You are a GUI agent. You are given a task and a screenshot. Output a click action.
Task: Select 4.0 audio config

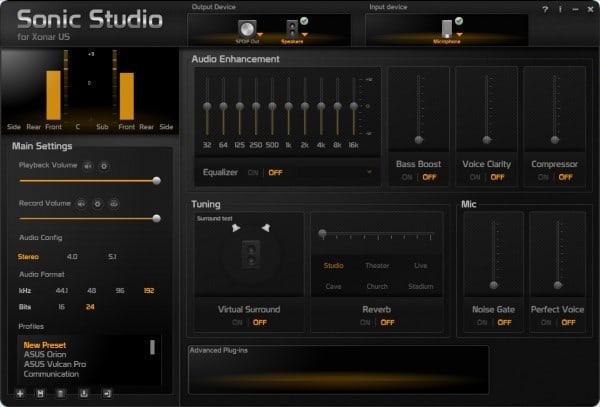click(72, 257)
